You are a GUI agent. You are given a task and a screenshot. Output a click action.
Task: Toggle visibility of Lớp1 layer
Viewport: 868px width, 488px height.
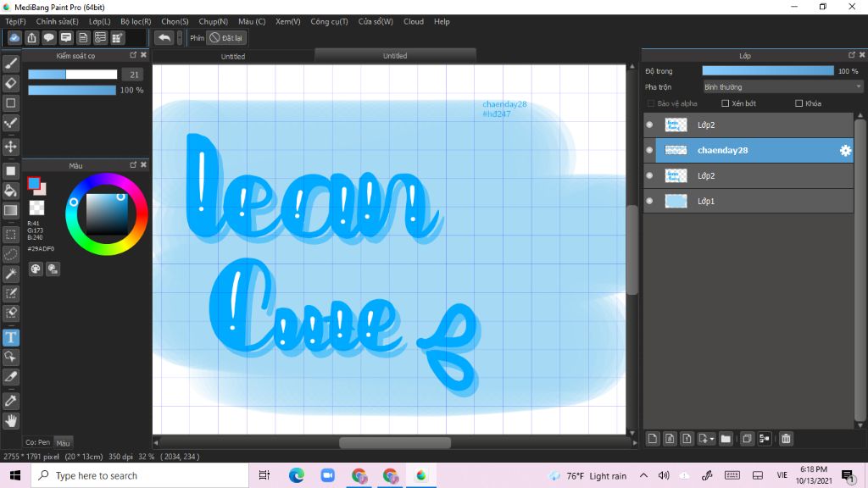tap(649, 202)
